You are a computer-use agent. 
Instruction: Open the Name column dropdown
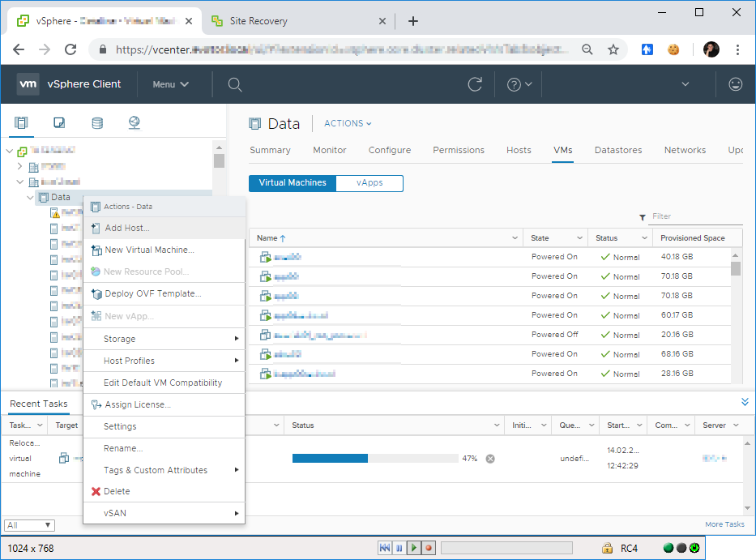(515, 238)
